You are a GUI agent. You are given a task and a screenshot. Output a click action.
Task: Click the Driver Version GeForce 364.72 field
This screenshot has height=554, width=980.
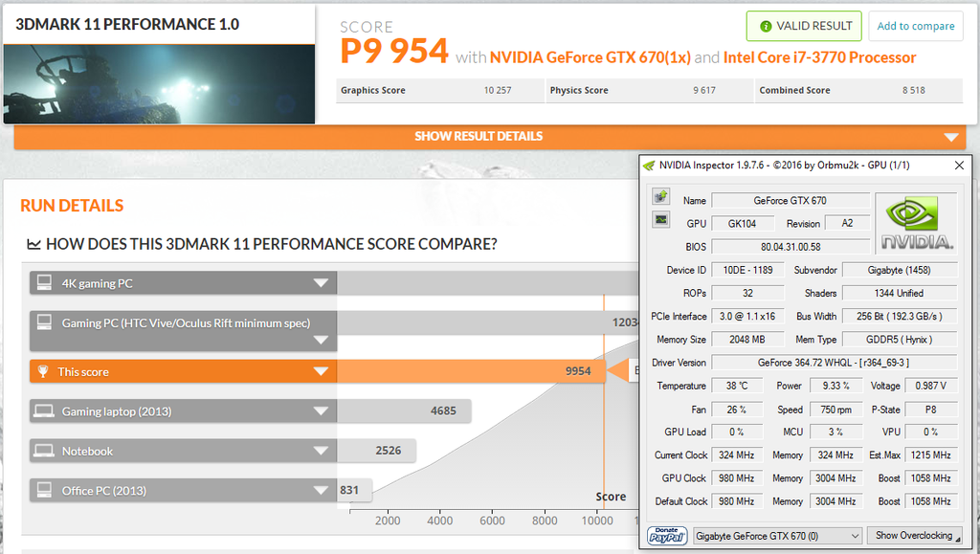pos(834,363)
